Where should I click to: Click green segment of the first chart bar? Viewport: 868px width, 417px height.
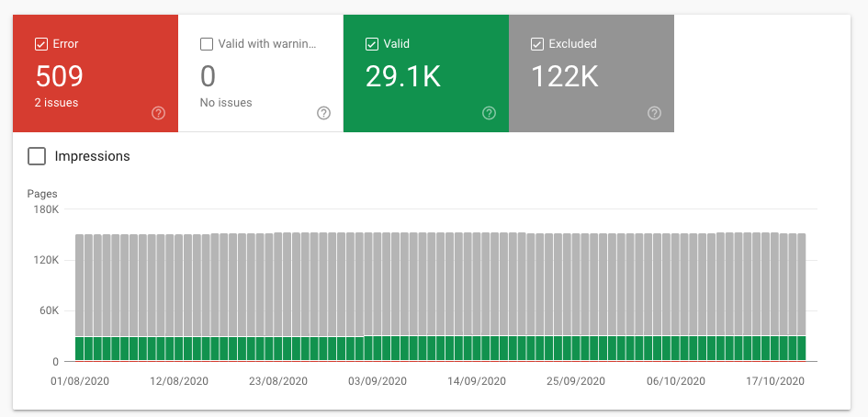coord(80,349)
